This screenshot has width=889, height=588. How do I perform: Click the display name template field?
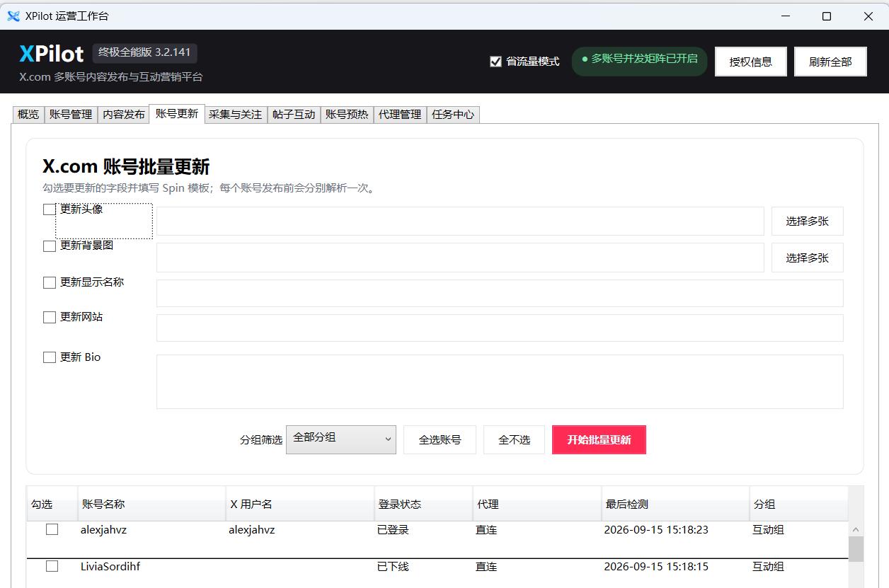[x=500, y=293]
